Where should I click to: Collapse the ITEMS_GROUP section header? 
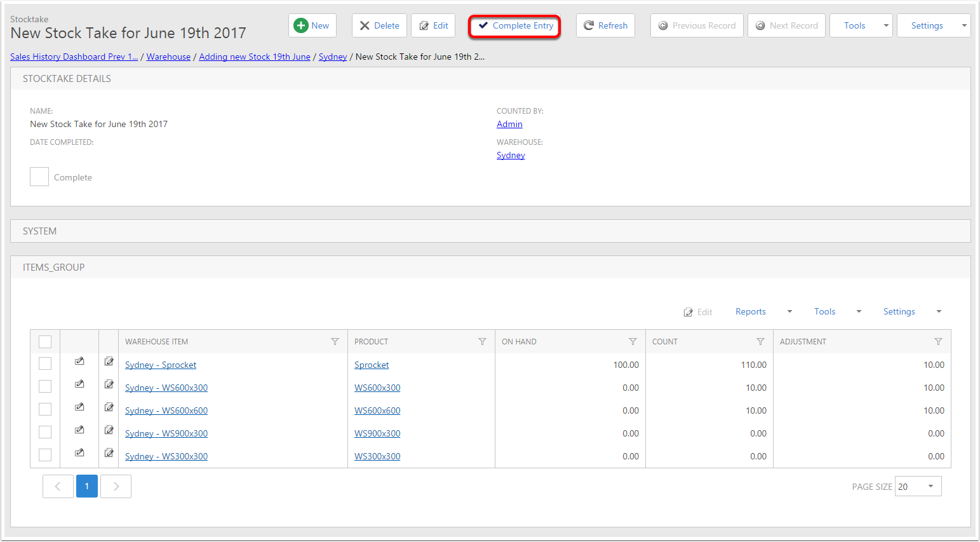click(x=490, y=268)
